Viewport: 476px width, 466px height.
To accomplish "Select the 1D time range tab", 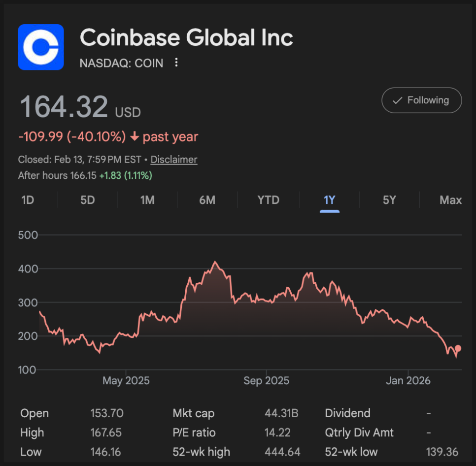I will tap(28, 200).
